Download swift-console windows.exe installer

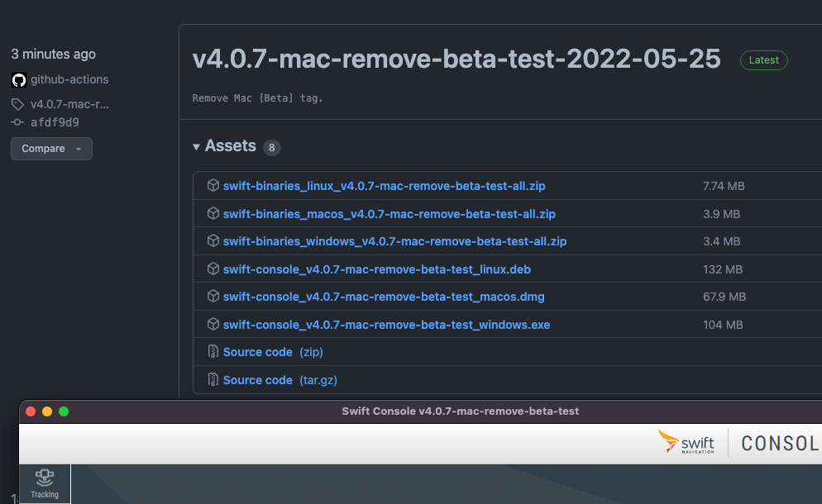point(386,325)
